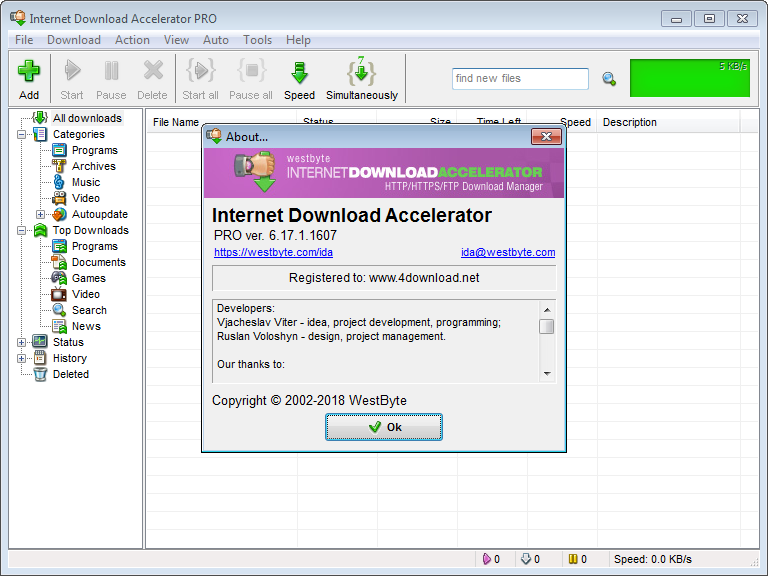Select the Music category icon

59,182
